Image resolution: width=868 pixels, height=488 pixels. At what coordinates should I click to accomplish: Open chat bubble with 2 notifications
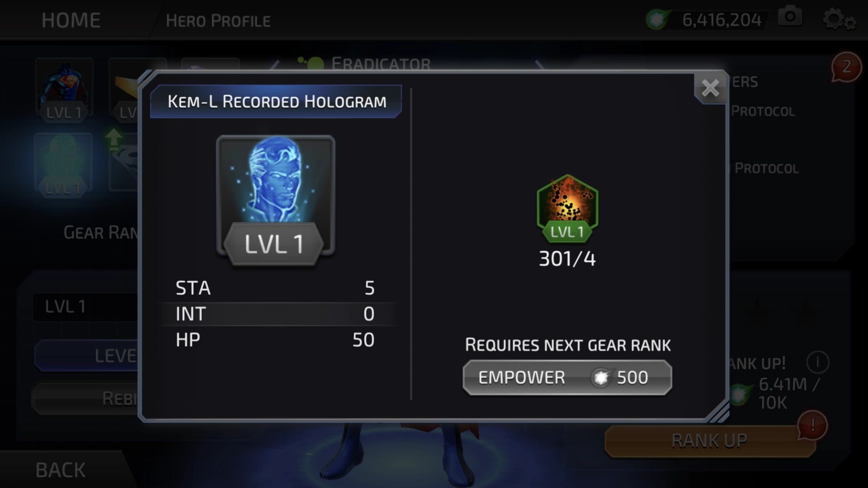(x=846, y=67)
